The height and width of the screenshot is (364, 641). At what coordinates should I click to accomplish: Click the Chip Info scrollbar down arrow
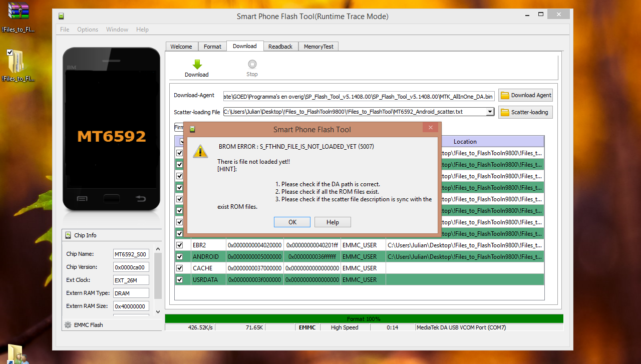click(x=158, y=312)
